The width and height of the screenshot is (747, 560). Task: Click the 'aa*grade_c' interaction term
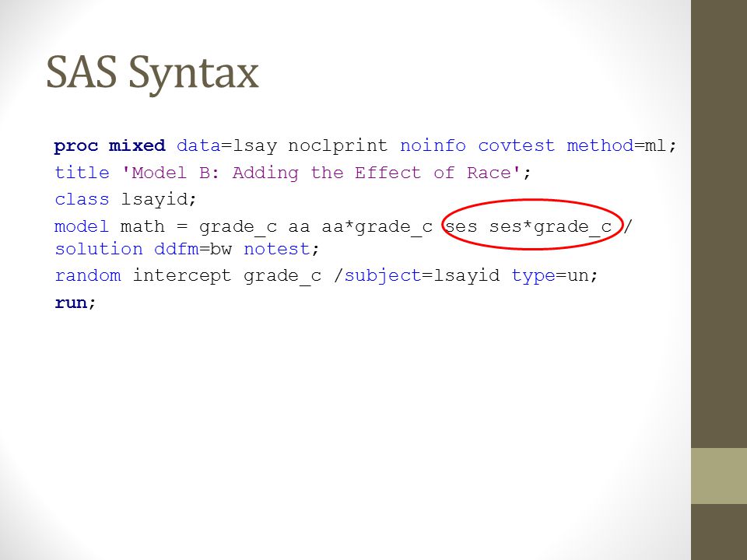click(377, 226)
